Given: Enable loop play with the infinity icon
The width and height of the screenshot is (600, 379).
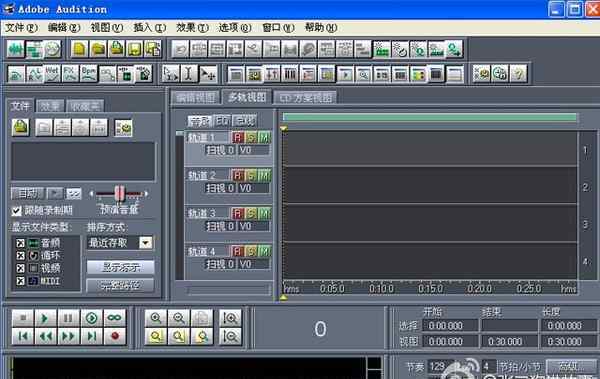Looking at the screenshot, I should coord(114,318).
